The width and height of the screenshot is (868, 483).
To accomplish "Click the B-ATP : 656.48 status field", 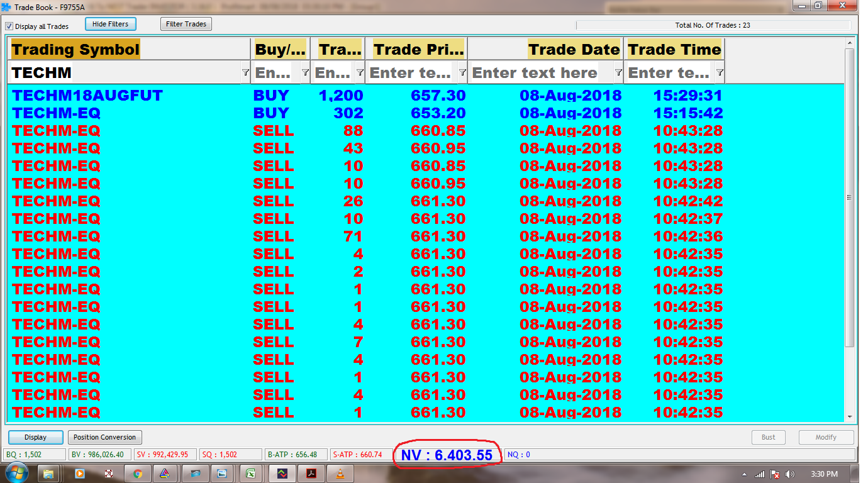I will coord(296,455).
